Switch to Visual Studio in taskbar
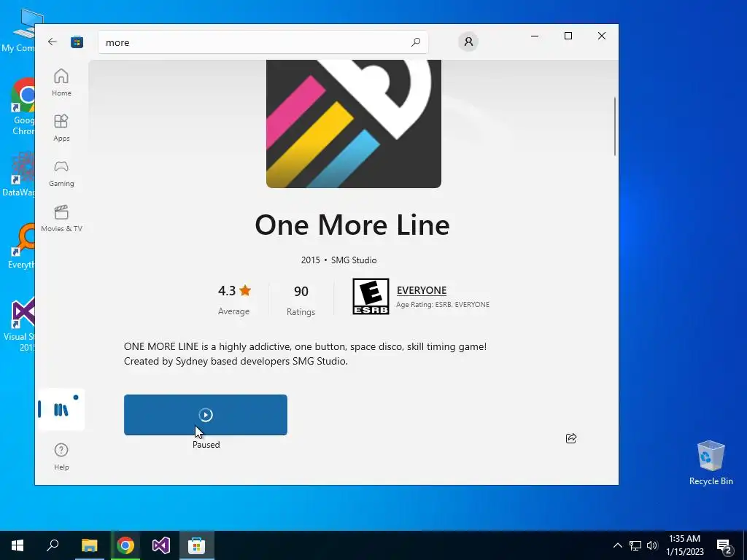Viewport: 747px width, 560px height. click(x=161, y=545)
